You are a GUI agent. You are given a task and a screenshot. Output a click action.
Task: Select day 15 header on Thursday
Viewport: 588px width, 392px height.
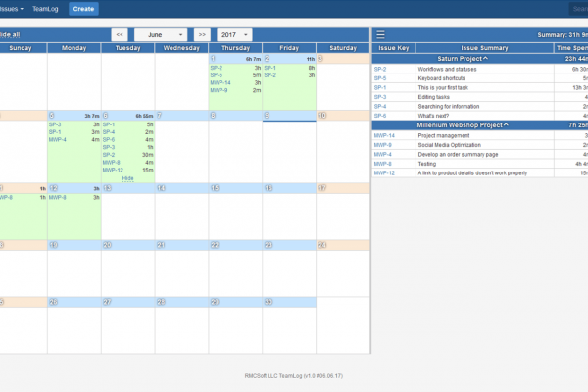pyautogui.click(x=235, y=188)
